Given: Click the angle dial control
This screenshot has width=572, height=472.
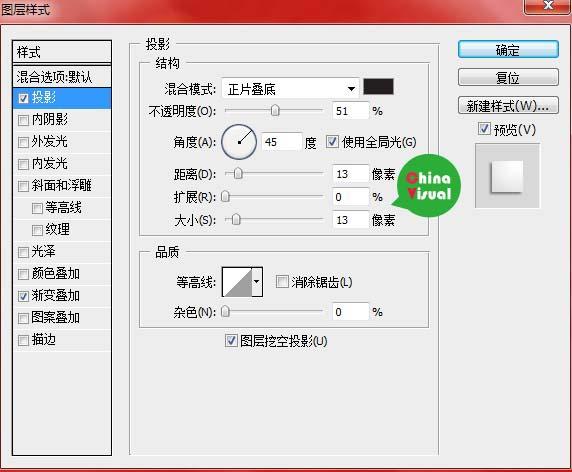Looking at the screenshot, I should (x=239, y=142).
